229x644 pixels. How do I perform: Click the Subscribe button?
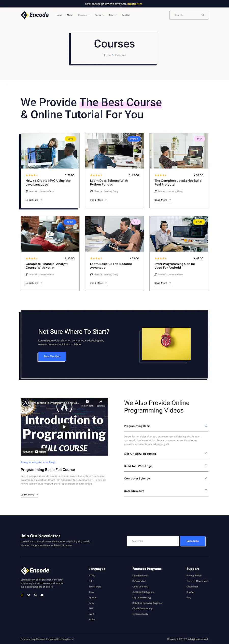[193, 541]
